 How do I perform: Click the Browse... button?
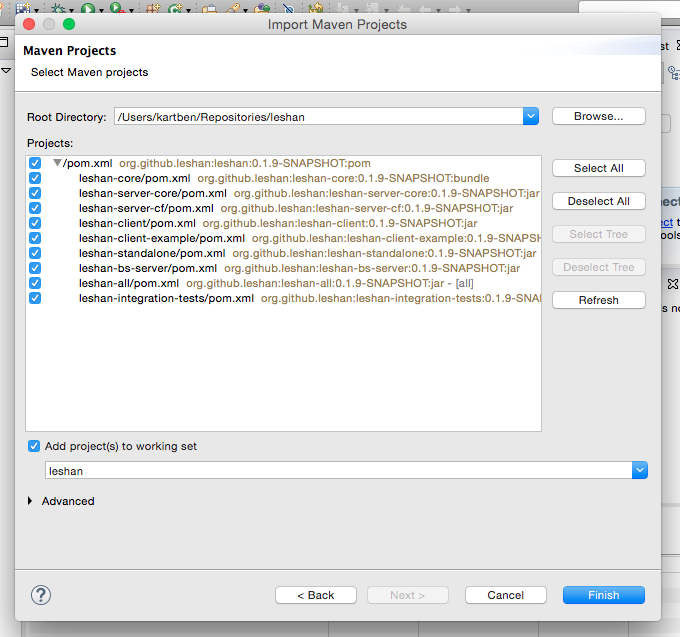click(x=598, y=116)
